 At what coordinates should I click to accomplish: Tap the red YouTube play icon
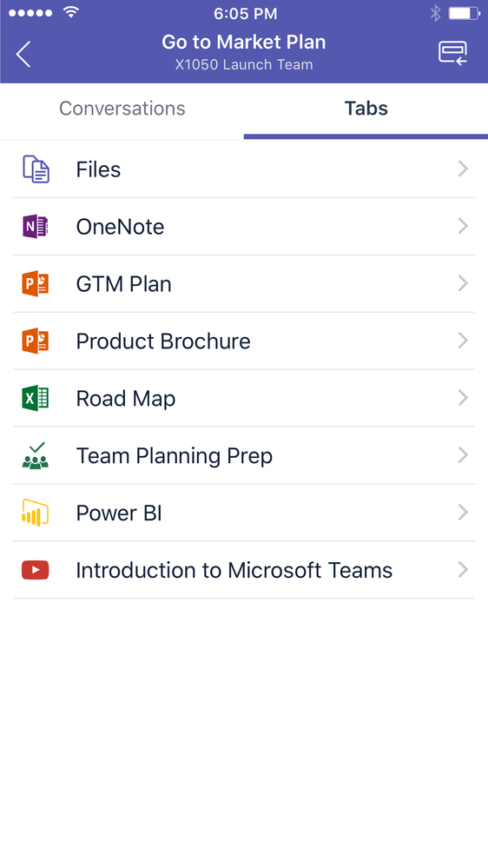click(x=36, y=570)
